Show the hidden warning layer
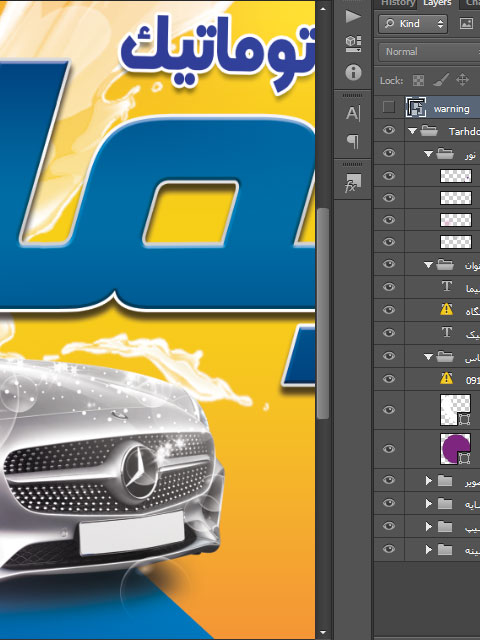This screenshot has width=480, height=640. coord(389,108)
